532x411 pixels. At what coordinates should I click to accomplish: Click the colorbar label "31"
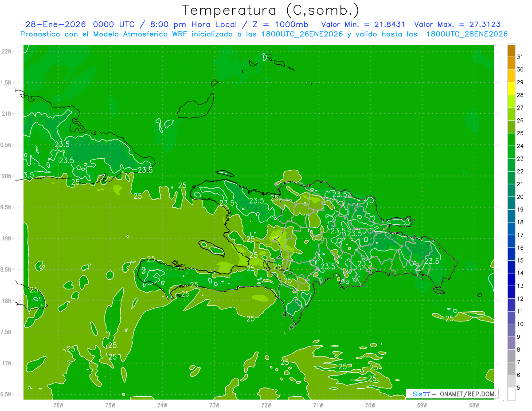click(520, 57)
